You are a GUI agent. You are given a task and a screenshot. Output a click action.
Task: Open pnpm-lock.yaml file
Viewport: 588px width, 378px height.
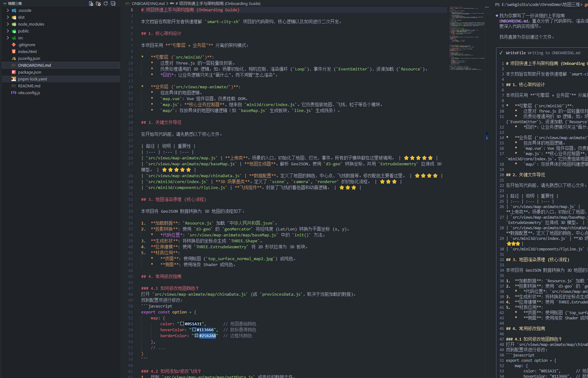pos(61,79)
